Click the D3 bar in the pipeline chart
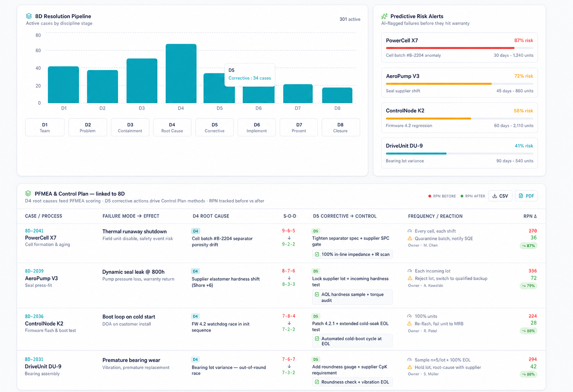Viewport: 573px width, 392px height. coord(142,81)
